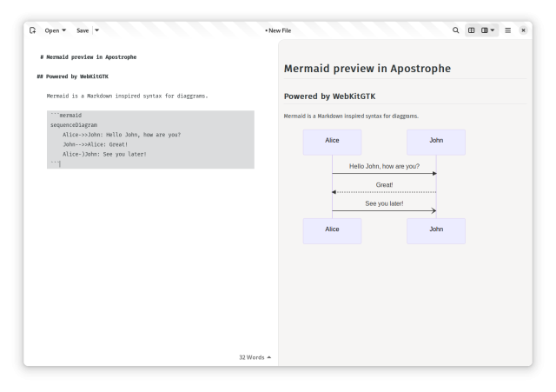This screenshot has width=556, height=392.
Task: Expand the 32 Words statistics selector
Action: tap(255, 357)
